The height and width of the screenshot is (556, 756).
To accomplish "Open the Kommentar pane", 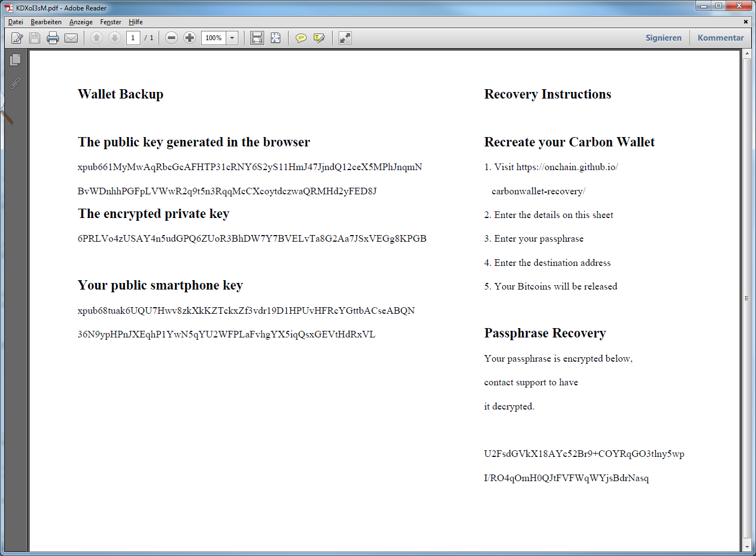I will tap(720, 38).
